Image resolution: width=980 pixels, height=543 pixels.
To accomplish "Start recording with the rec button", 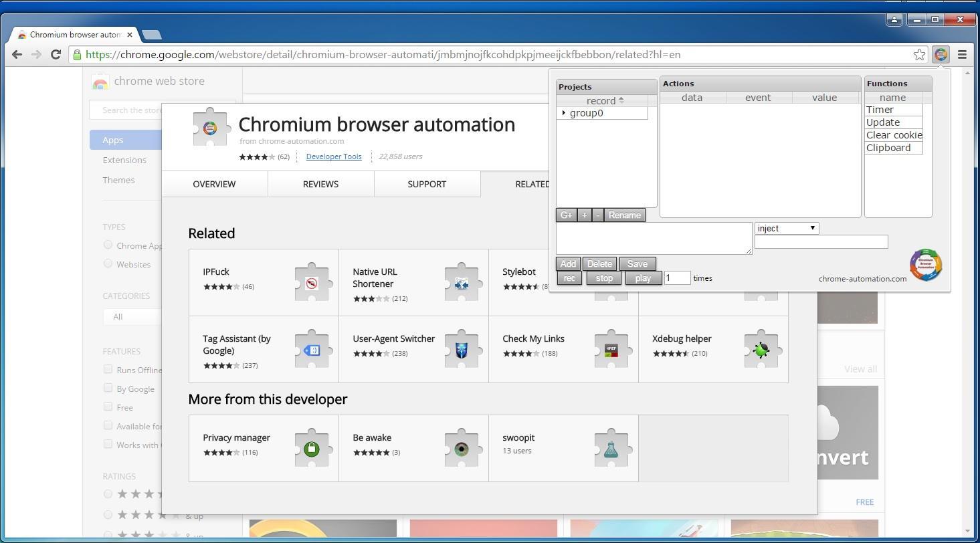I will tap(570, 278).
